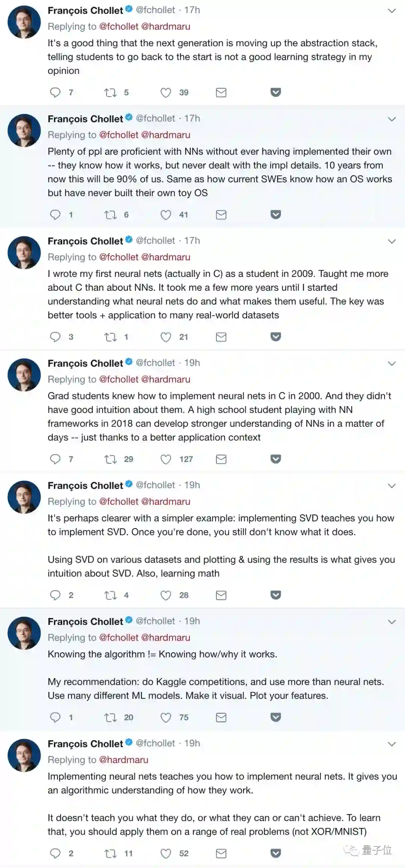Image resolution: width=405 pixels, height=868 pixels.
Task: Send the high school student tweet via direct message
Action: (x=221, y=459)
